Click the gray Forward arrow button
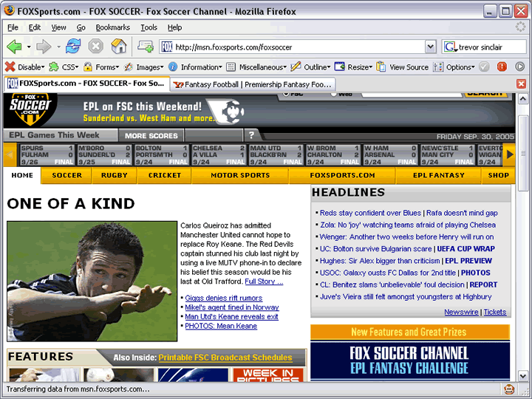Screen dimensions: 532x399 tap(44, 47)
